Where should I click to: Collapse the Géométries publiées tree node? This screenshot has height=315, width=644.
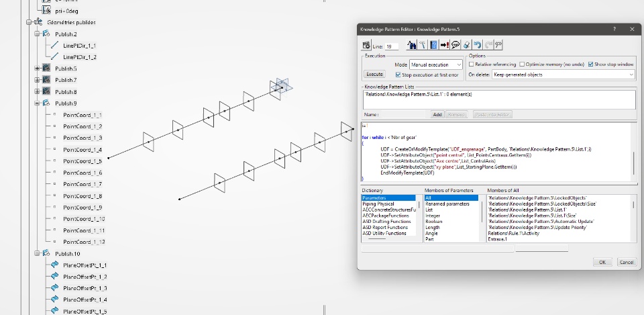29,23
